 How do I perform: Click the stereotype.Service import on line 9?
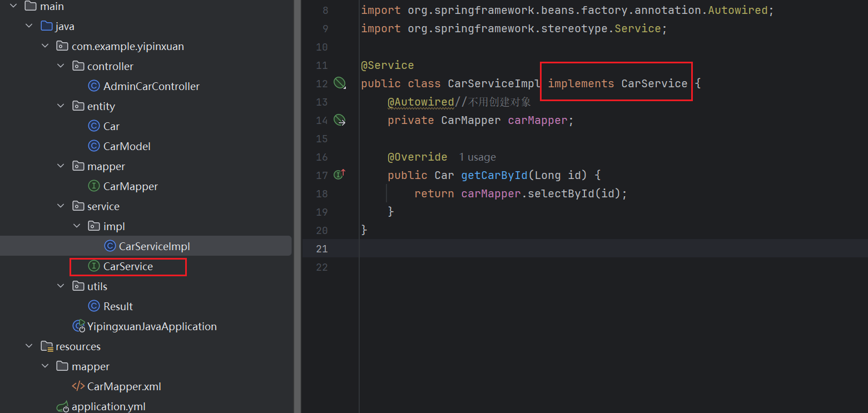(x=514, y=28)
